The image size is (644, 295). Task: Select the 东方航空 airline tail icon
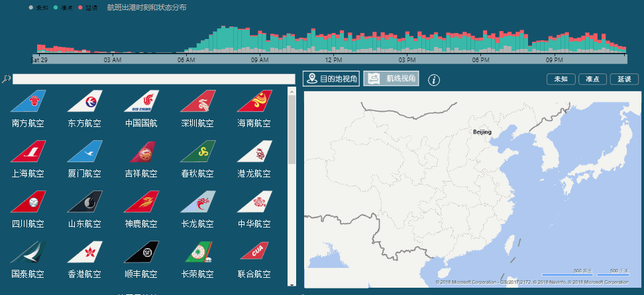pyautogui.click(x=85, y=101)
